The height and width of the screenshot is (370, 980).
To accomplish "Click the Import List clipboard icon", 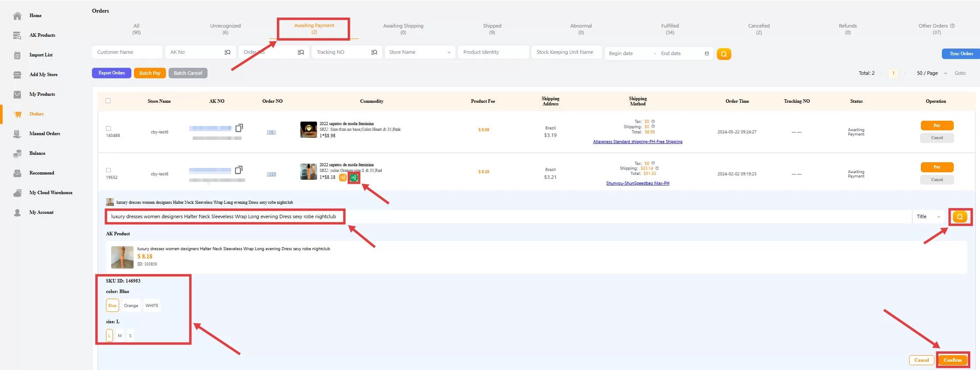I will click(x=17, y=55).
